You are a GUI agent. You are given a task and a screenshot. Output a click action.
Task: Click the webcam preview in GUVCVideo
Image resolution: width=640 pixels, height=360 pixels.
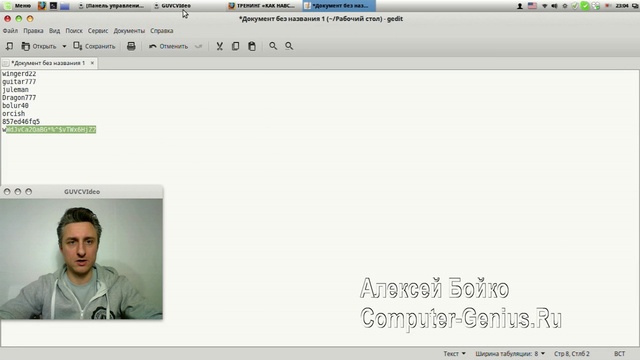point(81,259)
